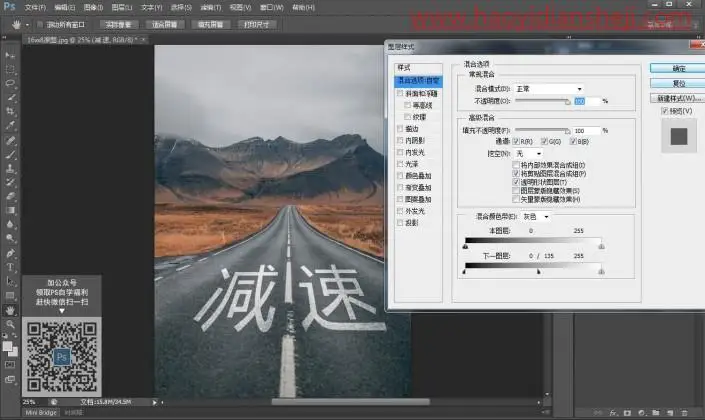This screenshot has height=420, width=705.
Task: Select the Rectangular Marquee tool
Action: pyautogui.click(x=10, y=69)
